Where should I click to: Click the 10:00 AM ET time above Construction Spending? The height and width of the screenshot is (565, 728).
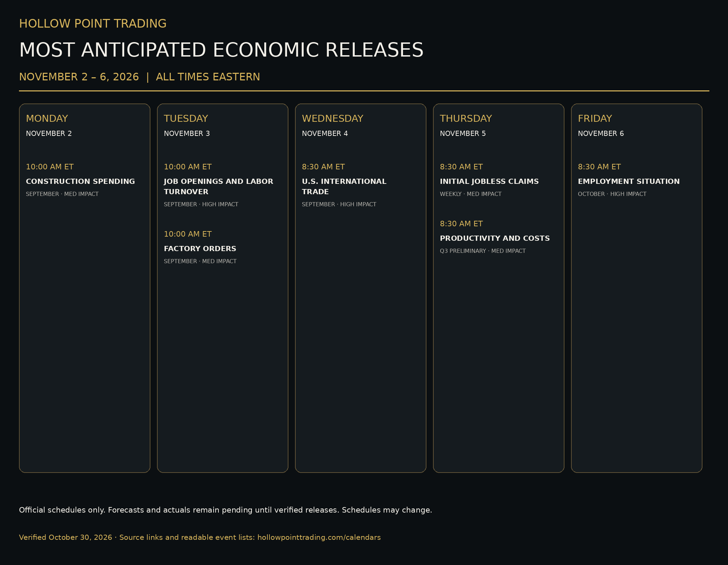50,167
